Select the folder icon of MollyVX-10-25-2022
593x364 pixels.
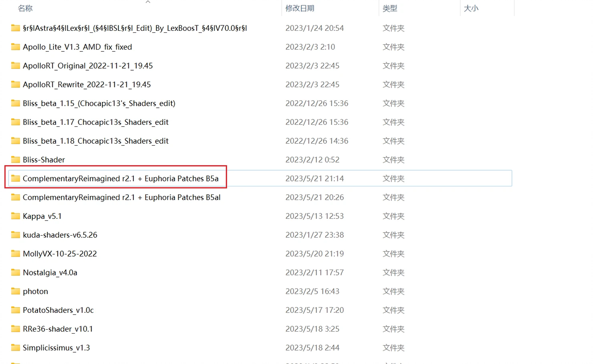15,254
